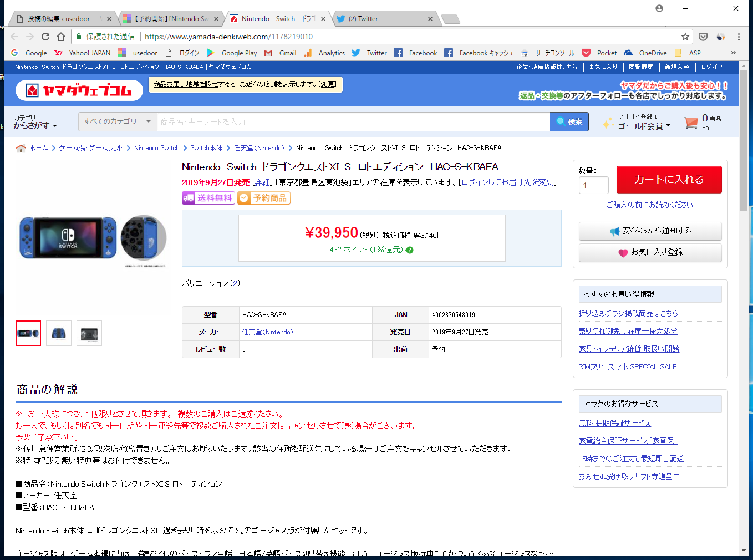The width and height of the screenshot is (753, 560).
Task: Open the ログインしてお届け先を変更 link
Action: (507, 182)
